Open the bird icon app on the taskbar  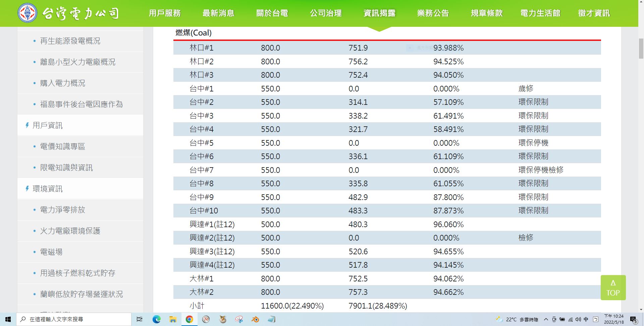coord(222,319)
